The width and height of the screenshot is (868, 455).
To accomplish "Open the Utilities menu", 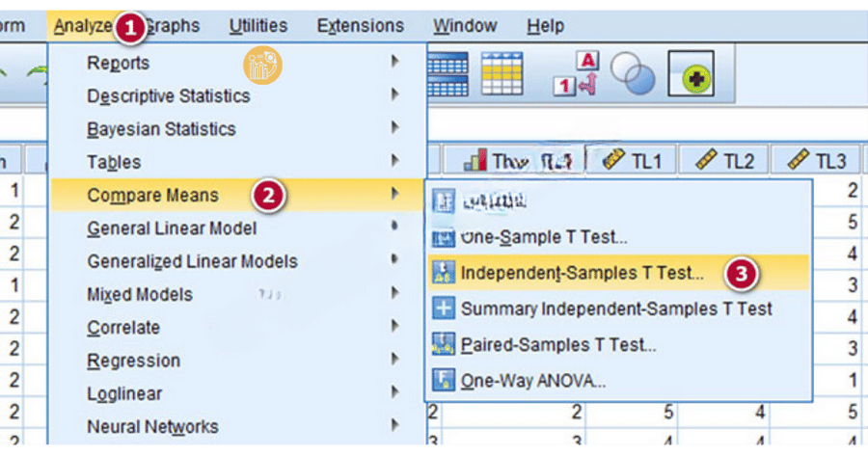I will point(258,26).
